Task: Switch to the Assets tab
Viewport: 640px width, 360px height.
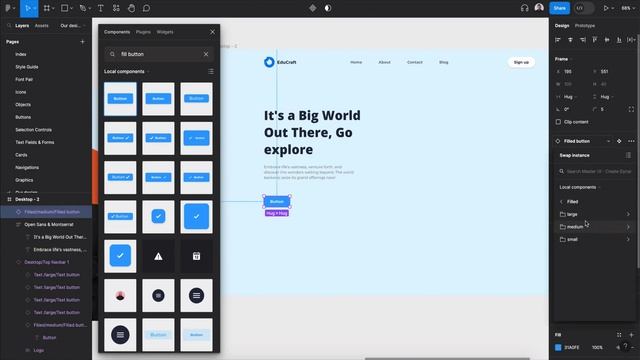Action: [42, 25]
